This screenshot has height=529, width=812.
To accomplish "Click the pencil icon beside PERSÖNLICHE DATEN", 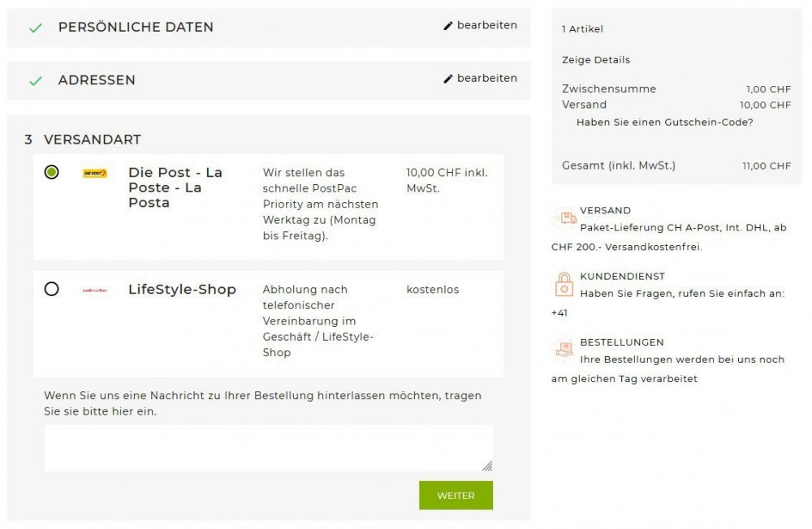I will [448, 25].
